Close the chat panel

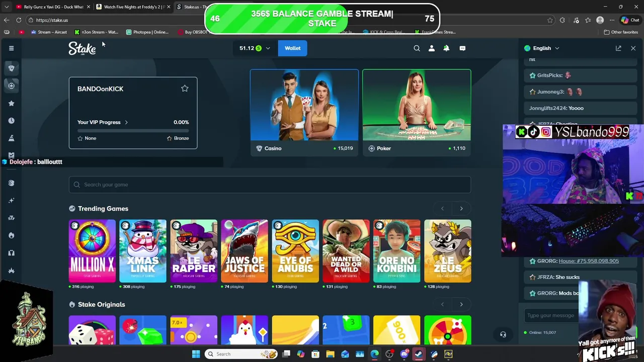tap(633, 48)
